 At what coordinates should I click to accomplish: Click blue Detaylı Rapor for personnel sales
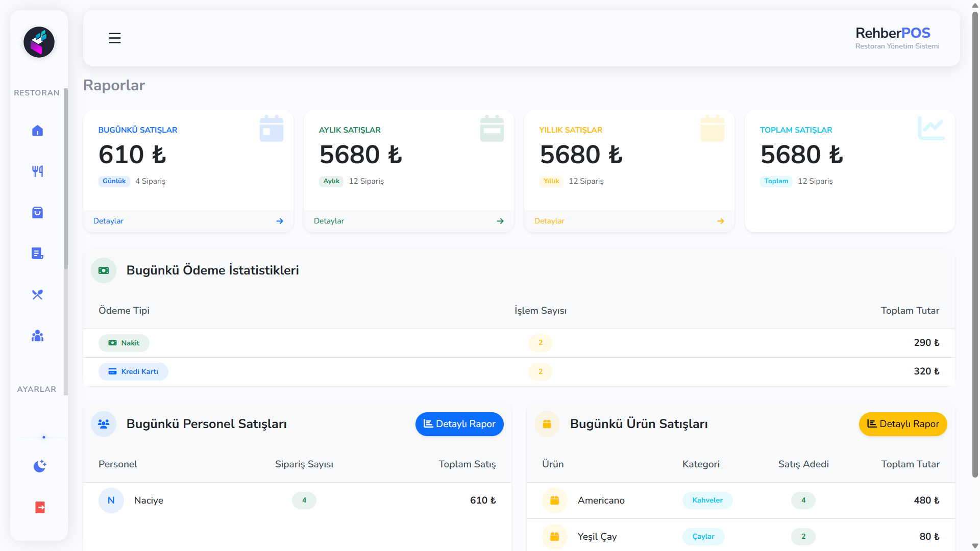point(459,424)
